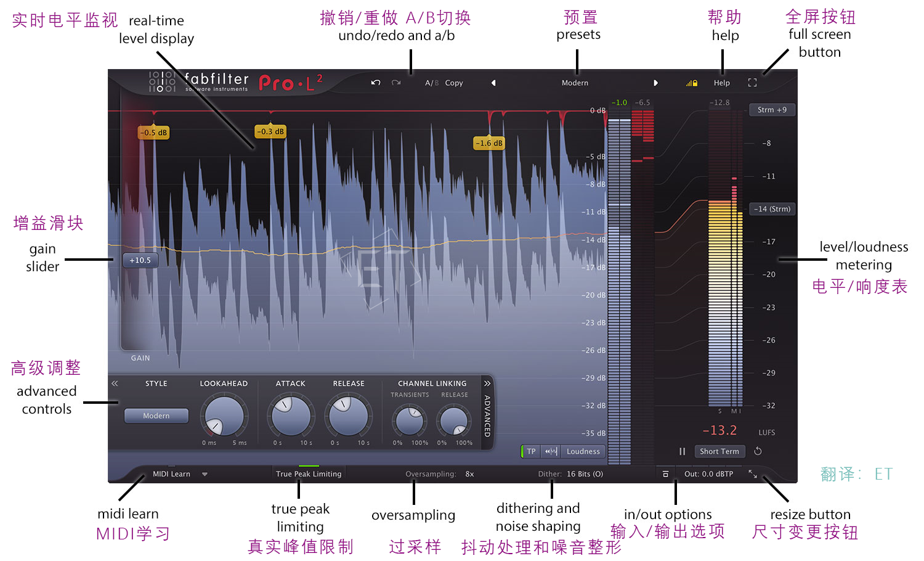Click Copy to copy A to B
Viewport: 924px width, 561px height.
tap(454, 82)
